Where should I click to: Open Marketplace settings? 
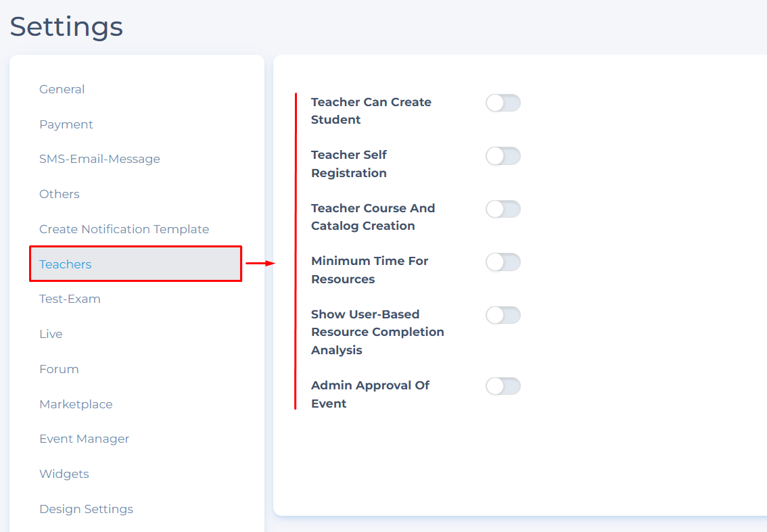click(76, 404)
